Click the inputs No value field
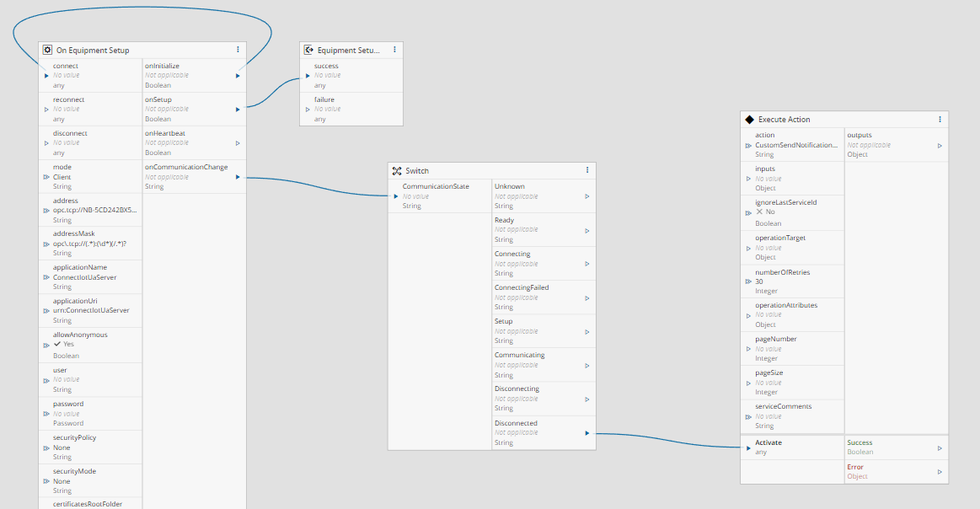The height and width of the screenshot is (509, 980). 768,179
